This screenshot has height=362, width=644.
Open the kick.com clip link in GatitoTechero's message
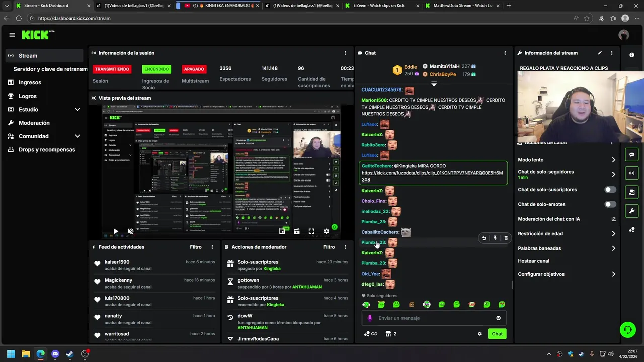[432, 176]
